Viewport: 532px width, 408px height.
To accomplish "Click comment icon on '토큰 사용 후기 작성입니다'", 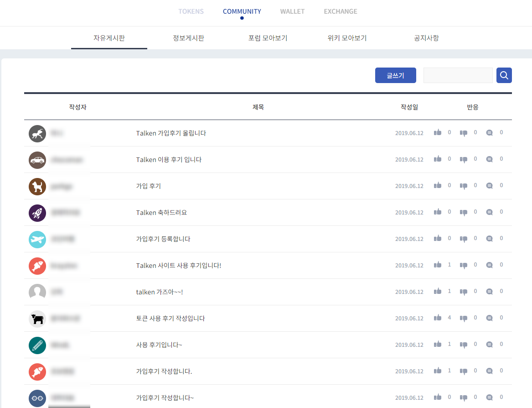I will click(x=489, y=318).
